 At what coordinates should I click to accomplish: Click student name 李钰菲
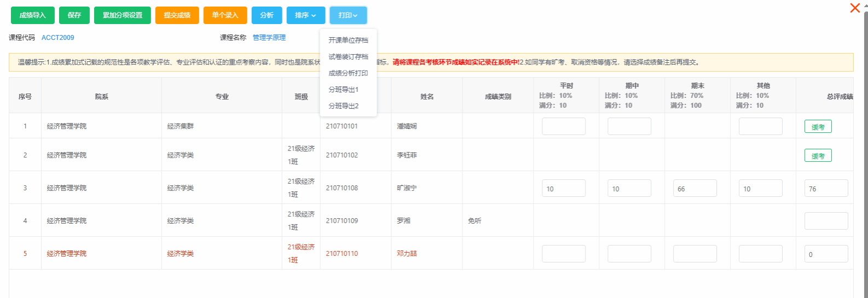point(407,155)
